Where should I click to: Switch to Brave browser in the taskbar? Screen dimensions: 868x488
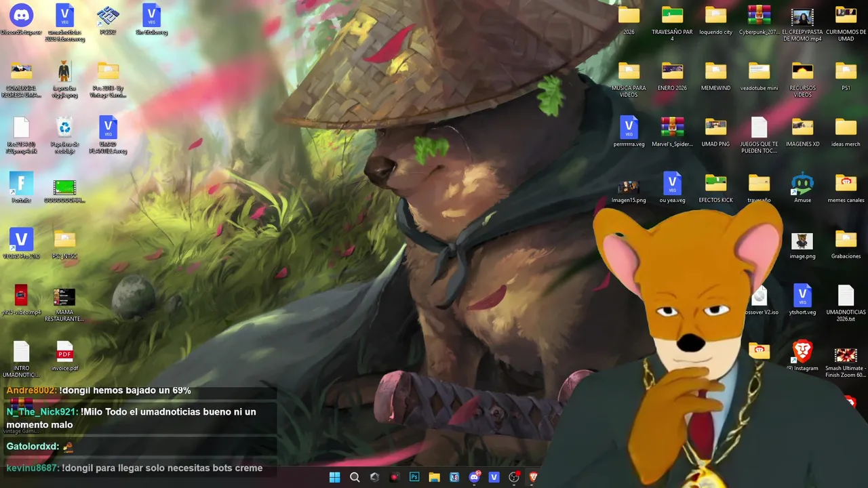(x=534, y=477)
